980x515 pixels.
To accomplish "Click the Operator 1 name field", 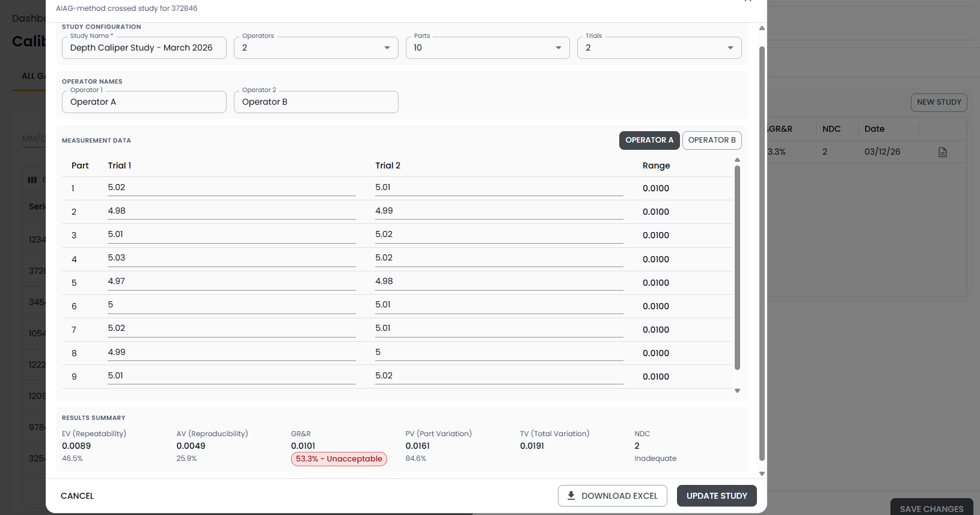I will pyautogui.click(x=144, y=102).
